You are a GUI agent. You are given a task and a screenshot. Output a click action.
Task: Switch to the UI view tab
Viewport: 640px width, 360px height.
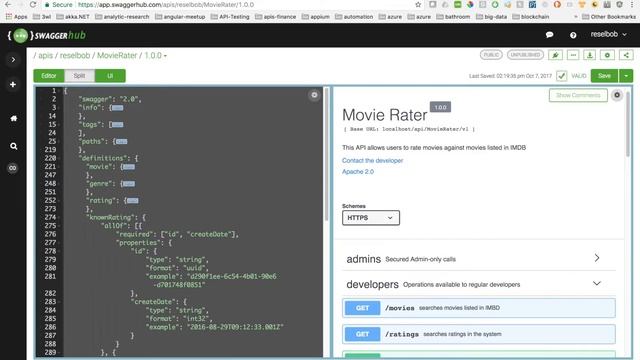tap(110, 76)
